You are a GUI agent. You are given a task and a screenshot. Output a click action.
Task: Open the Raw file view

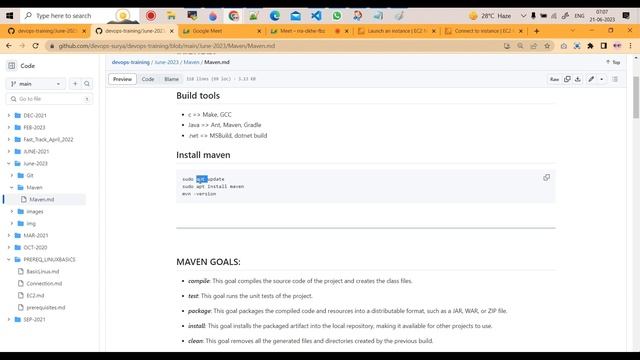554,79
